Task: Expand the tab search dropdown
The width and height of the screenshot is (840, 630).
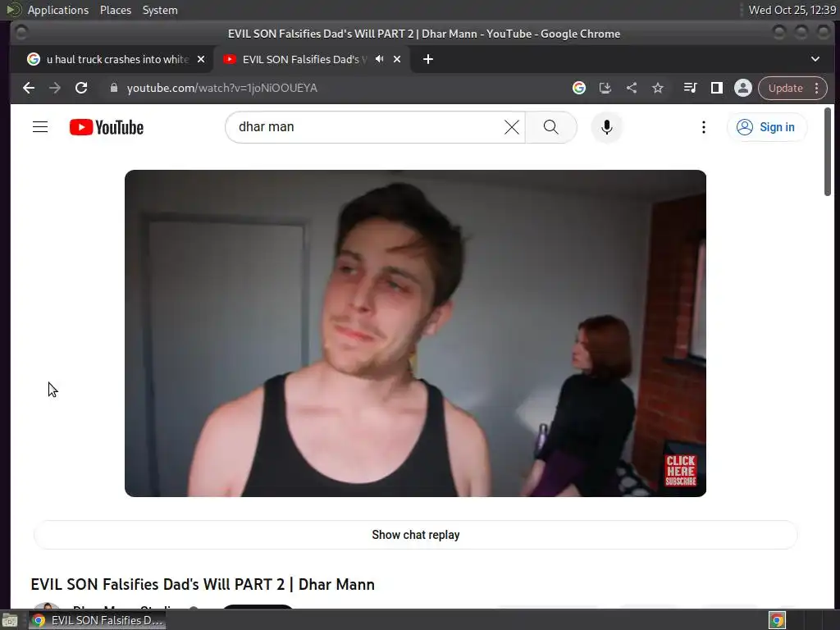Action: [x=815, y=59]
